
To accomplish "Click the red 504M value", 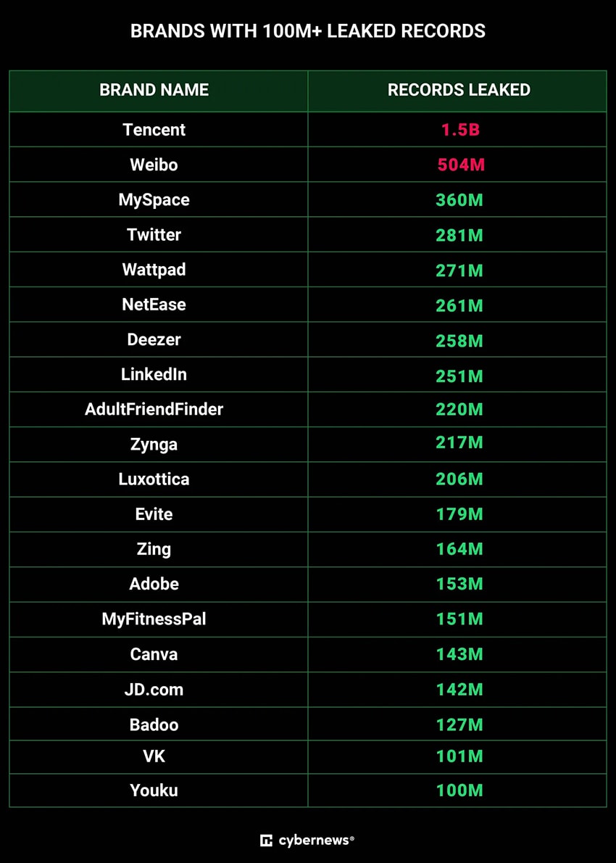I will click(x=461, y=165).
